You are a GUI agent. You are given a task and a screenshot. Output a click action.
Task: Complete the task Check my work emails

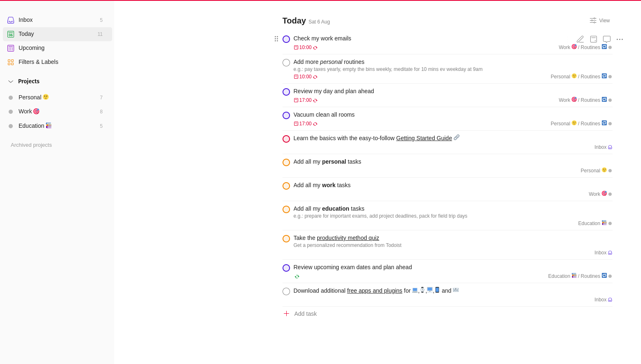[286, 39]
